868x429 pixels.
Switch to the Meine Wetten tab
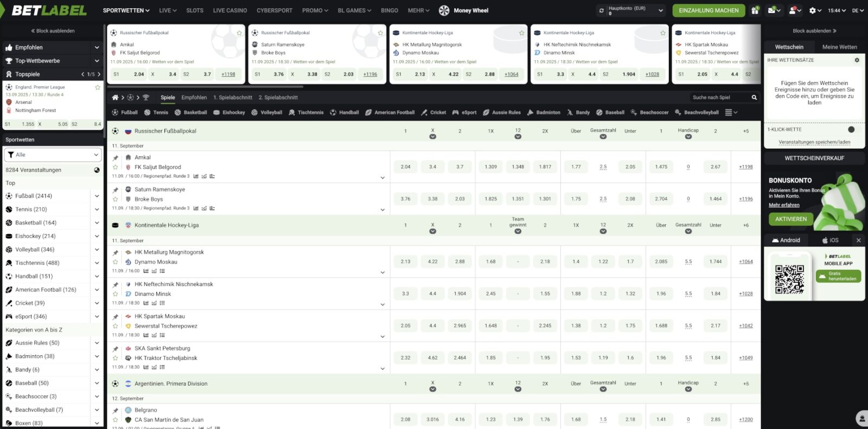[839, 47]
